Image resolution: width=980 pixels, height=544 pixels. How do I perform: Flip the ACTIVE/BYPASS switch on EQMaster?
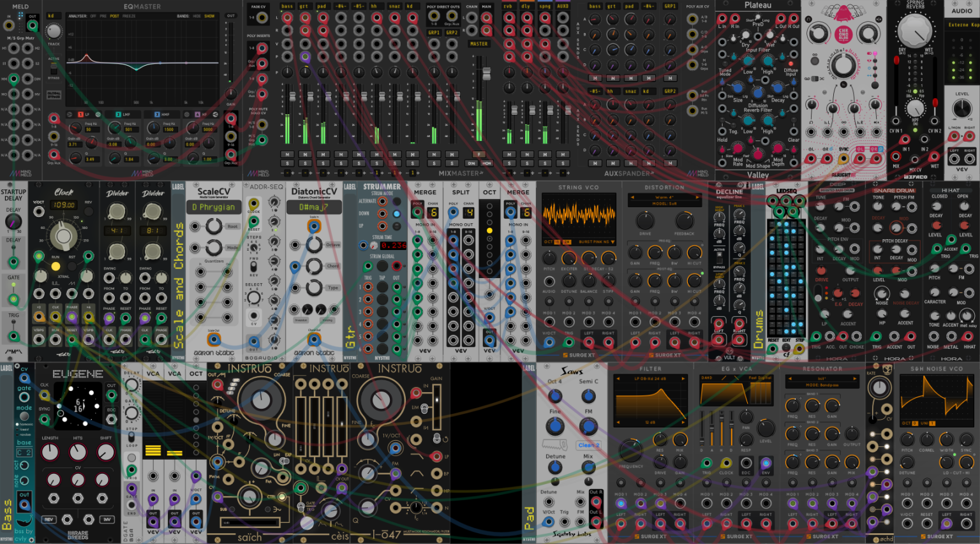click(x=54, y=68)
